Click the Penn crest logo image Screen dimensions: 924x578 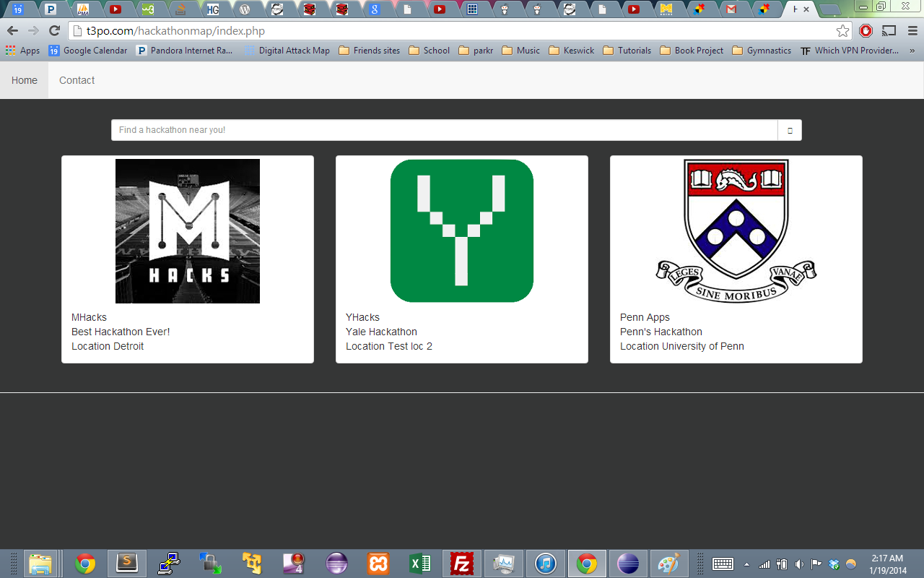click(x=736, y=231)
